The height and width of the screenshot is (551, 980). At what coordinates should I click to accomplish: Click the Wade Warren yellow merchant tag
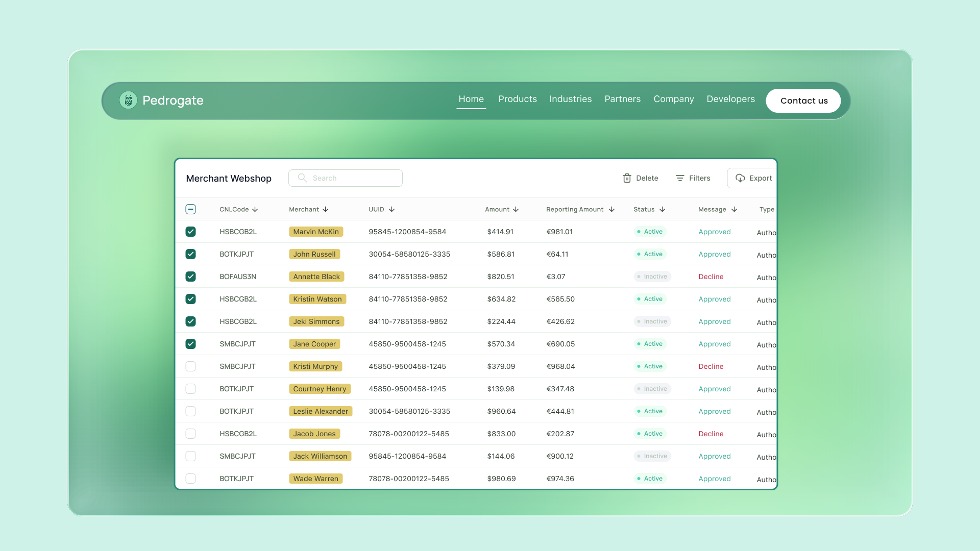tap(315, 479)
